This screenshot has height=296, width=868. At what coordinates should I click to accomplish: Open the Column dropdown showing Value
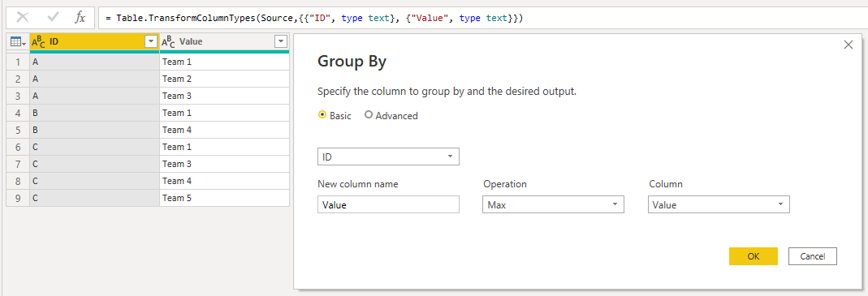[x=719, y=204]
